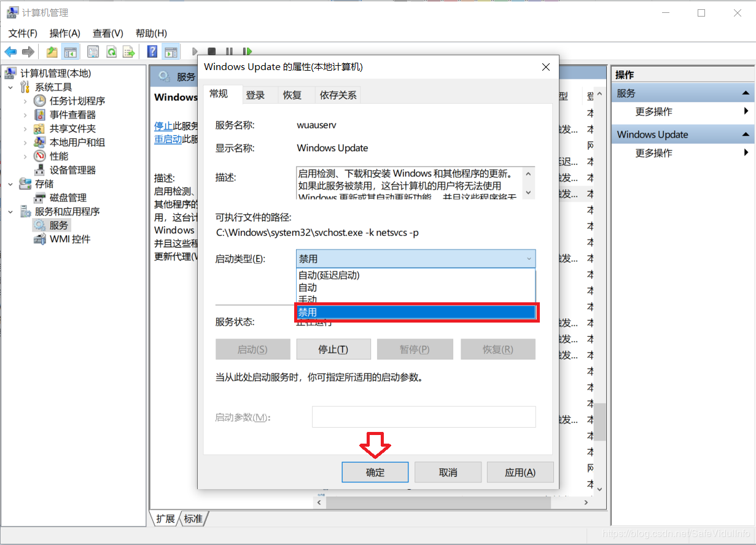Screen dimensions: 756x545
Task: Collapse the 系统工具 tree node
Action: [10, 87]
